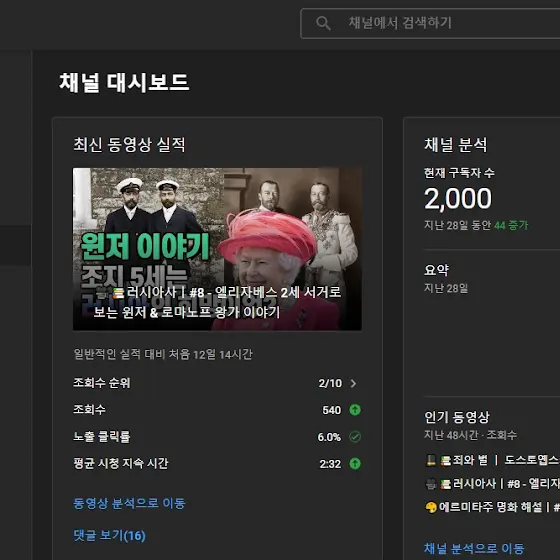Select the 죄와 벌 도스토옙스키 popular video

[x=492, y=460]
